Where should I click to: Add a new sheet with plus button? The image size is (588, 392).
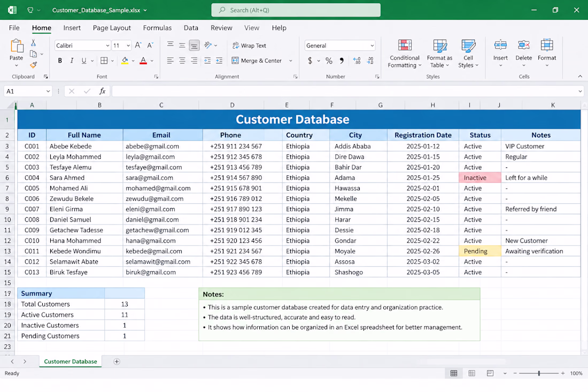(117, 362)
